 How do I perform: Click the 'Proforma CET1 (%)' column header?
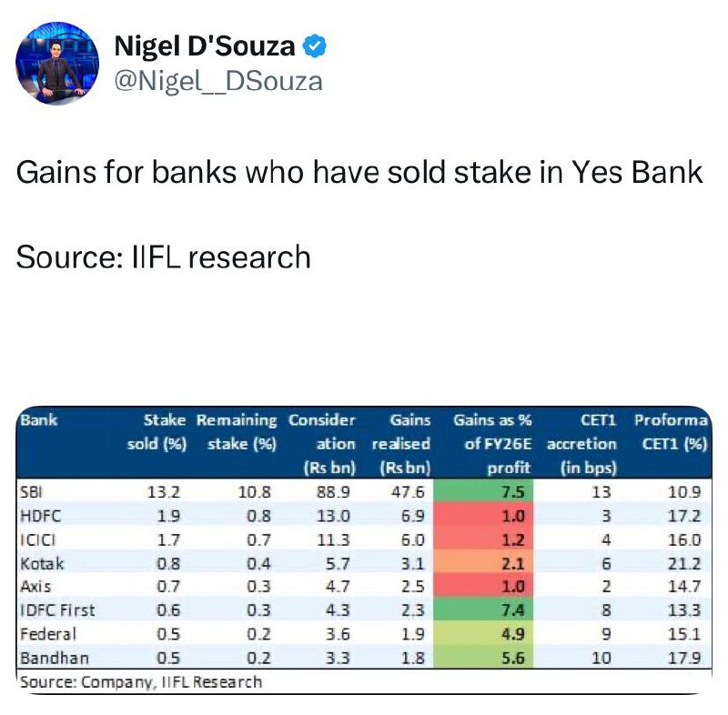click(x=672, y=432)
